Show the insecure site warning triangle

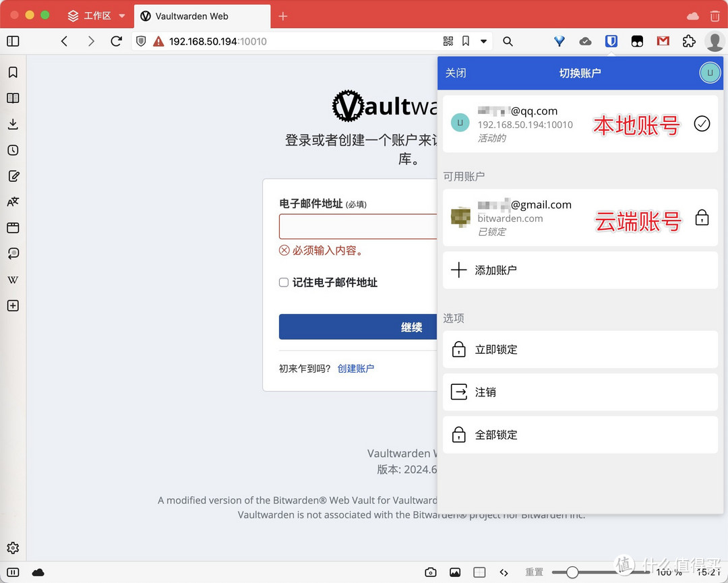159,41
